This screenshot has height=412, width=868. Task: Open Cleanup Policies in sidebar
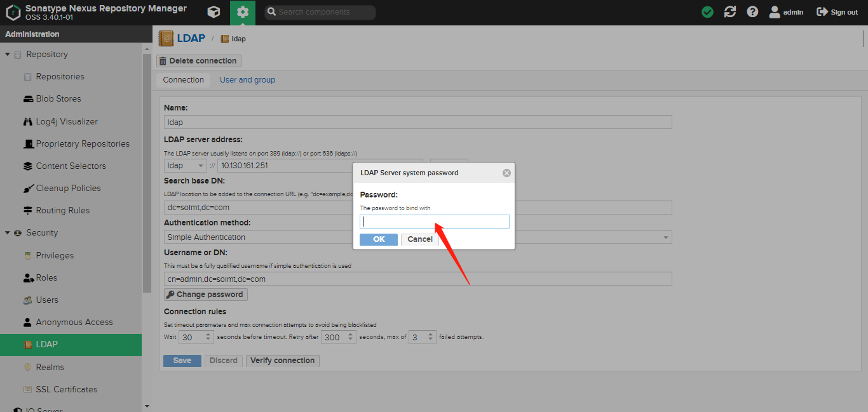[68, 188]
